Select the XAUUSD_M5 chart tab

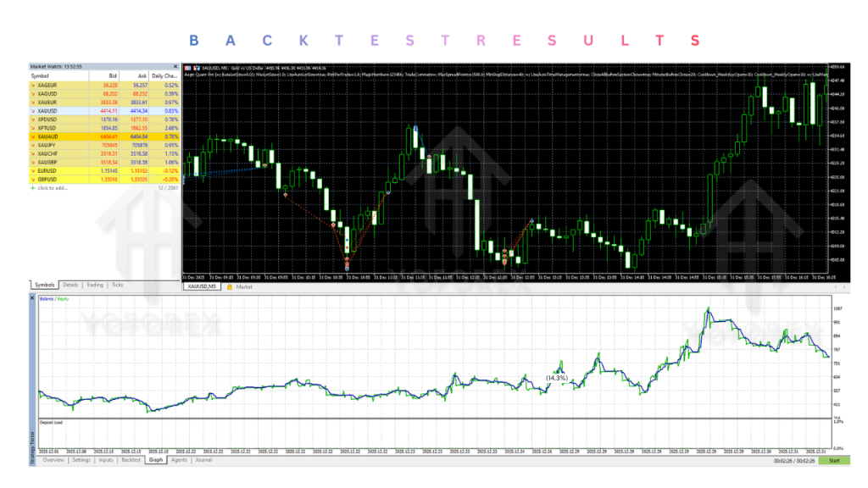point(202,286)
